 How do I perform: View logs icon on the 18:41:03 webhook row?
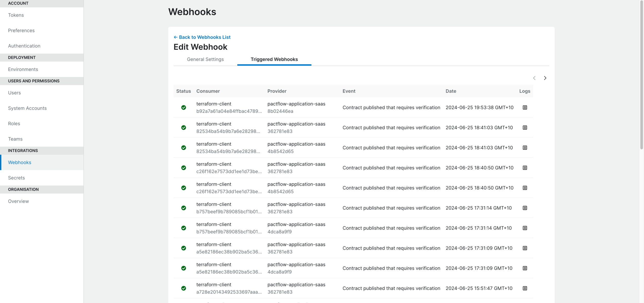coord(525,128)
